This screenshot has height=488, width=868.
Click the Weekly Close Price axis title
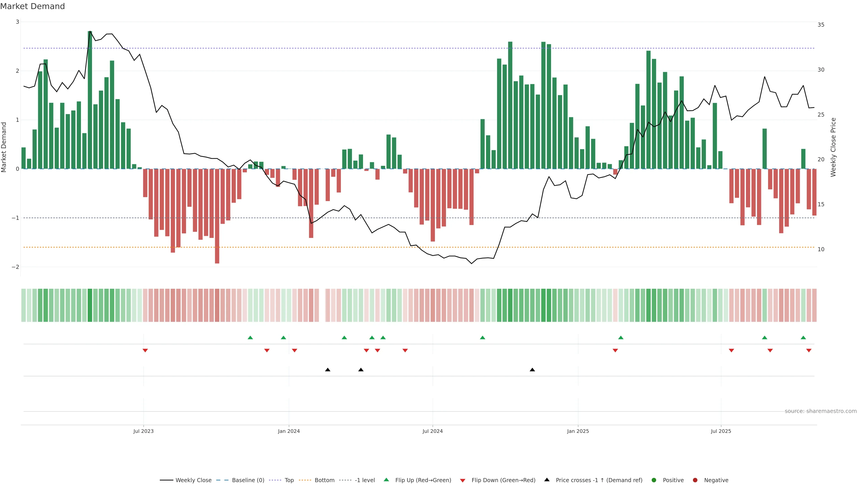833,147
